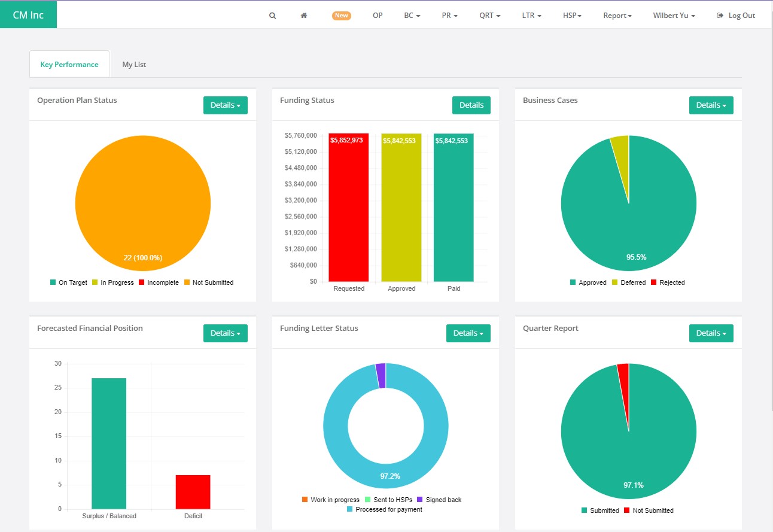Viewport: 773px width, 532px height.
Task: Open the Report dropdown menu
Action: [x=617, y=16]
